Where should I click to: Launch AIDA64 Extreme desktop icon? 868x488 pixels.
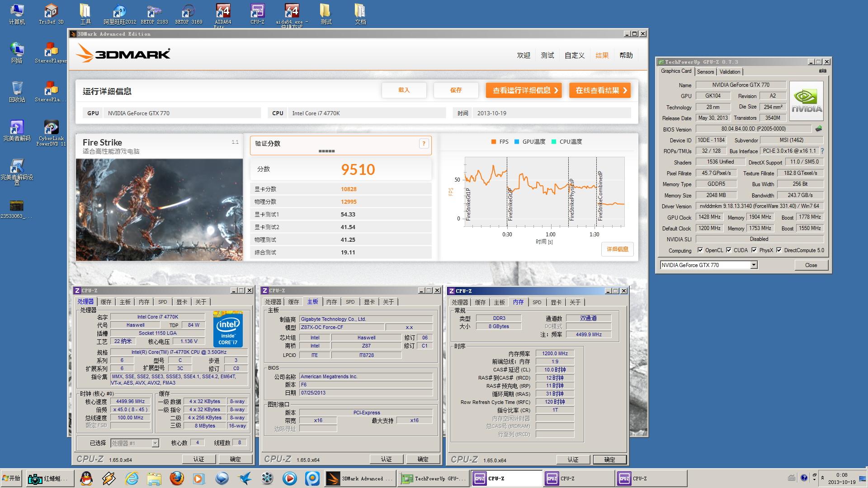(223, 14)
